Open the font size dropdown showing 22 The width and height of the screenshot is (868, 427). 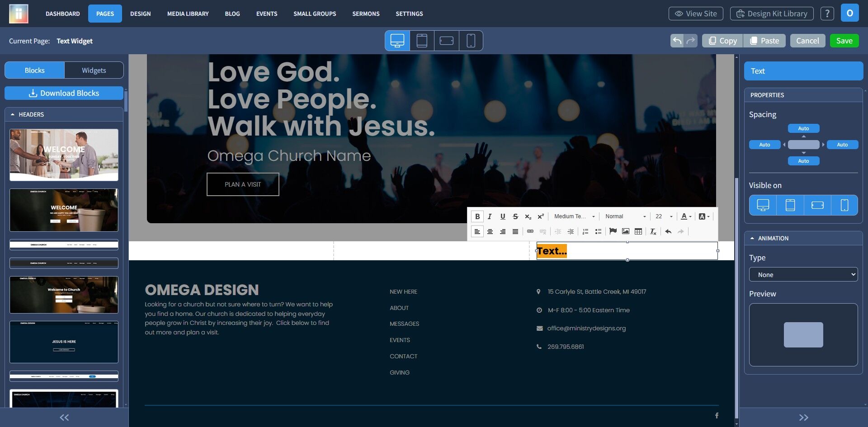664,216
